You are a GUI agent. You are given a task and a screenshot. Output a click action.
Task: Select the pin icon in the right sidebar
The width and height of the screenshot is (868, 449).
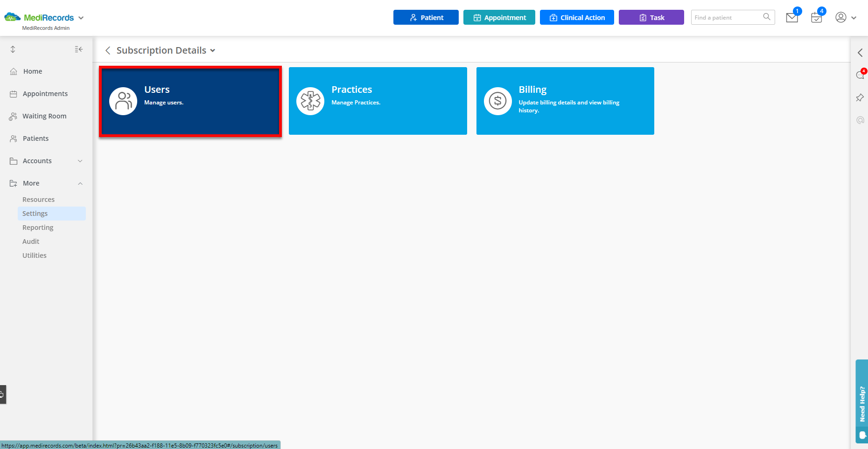point(860,97)
